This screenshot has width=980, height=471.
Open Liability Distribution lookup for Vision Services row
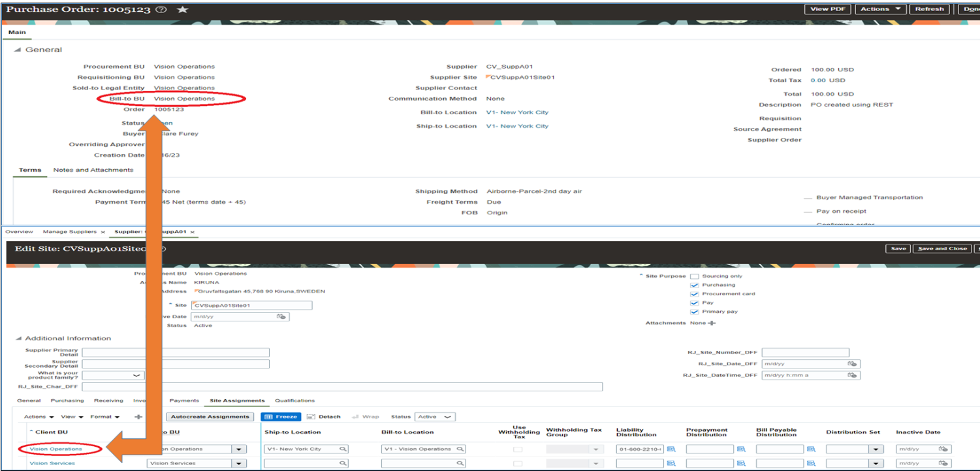pos(671,464)
